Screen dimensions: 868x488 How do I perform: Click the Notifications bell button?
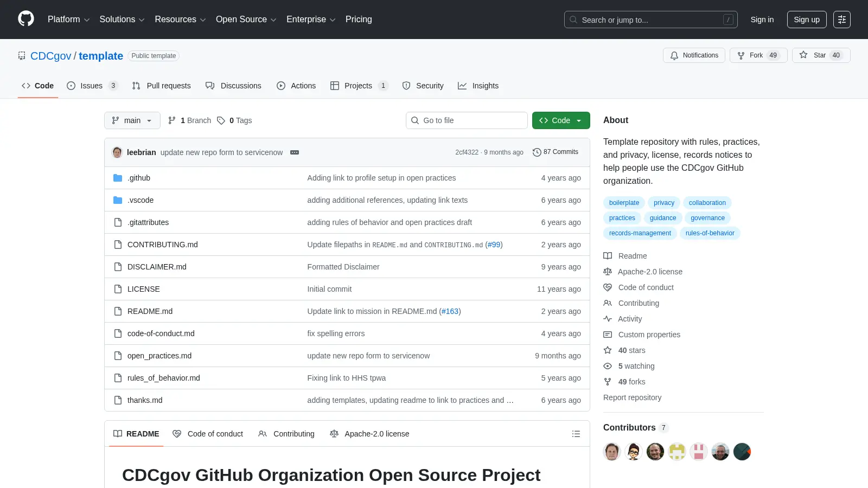tap(694, 55)
